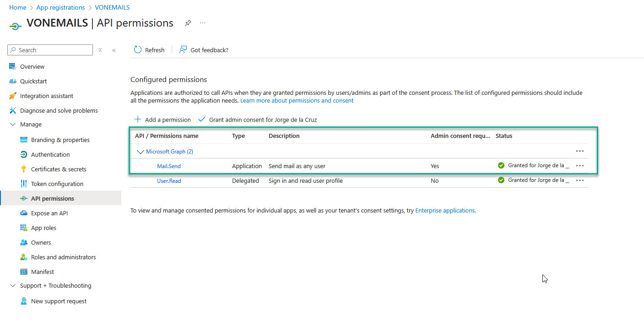This screenshot has width=644, height=328.
Task: Open ellipsis menu on Mail.Send row
Action: (x=580, y=166)
